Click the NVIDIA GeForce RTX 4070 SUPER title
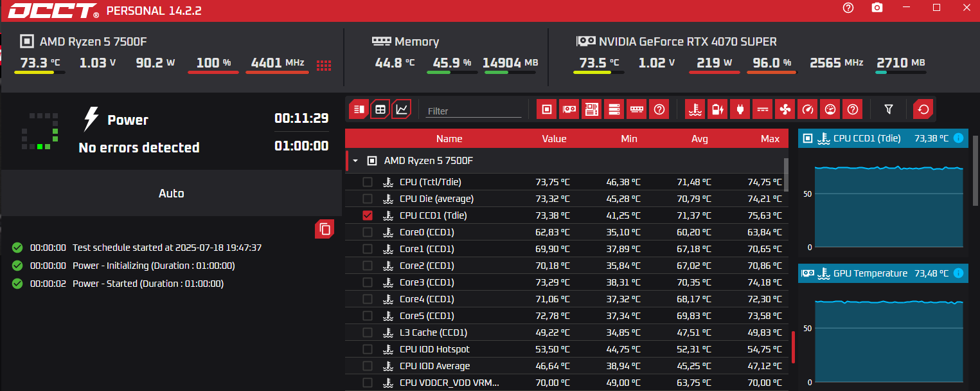980x391 pixels. [688, 42]
